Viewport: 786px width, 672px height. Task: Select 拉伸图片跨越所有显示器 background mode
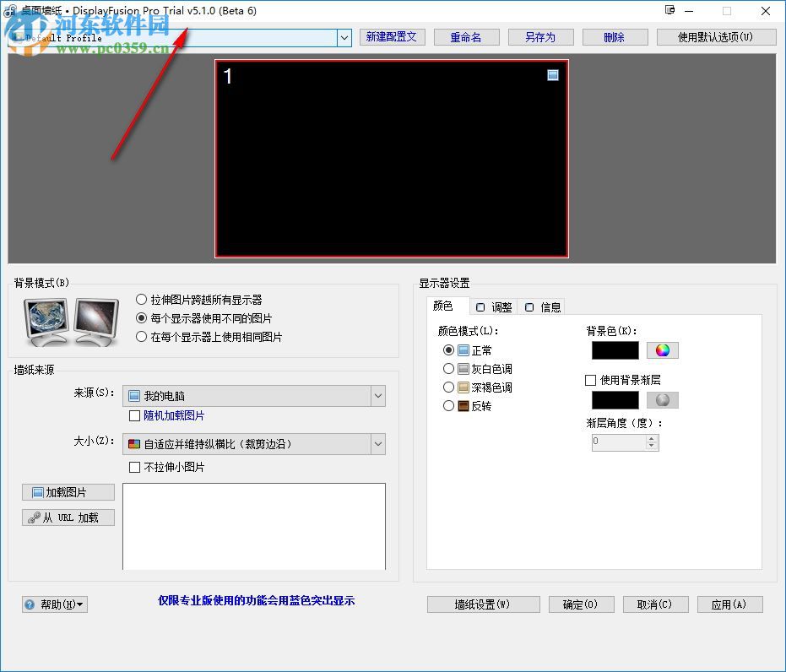point(141,299)
